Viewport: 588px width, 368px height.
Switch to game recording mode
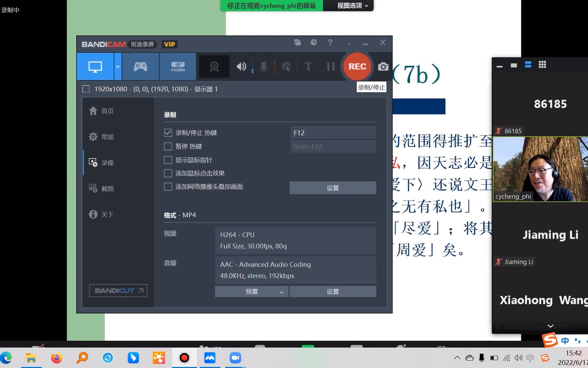tap(141, 66)
